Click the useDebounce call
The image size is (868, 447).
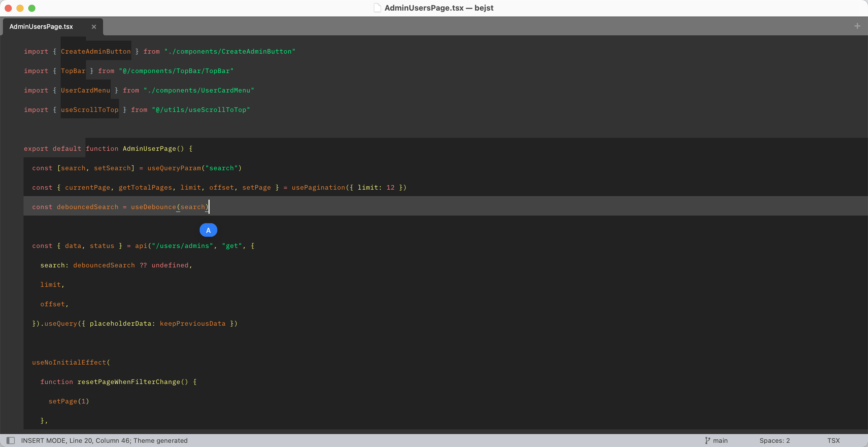[x=154, y=207]
